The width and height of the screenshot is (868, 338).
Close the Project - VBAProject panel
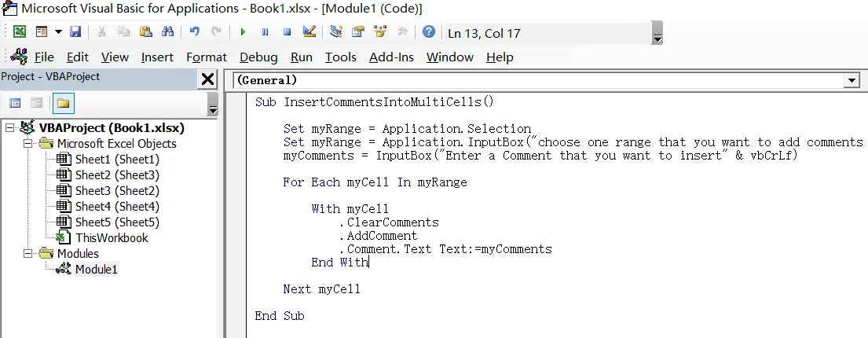point(207,79)
